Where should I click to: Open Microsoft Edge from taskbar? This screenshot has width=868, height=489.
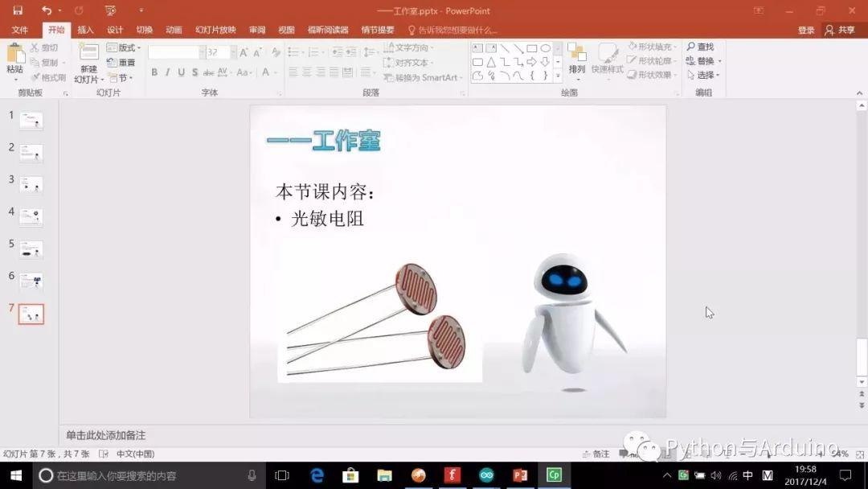(x=317, y=475)
